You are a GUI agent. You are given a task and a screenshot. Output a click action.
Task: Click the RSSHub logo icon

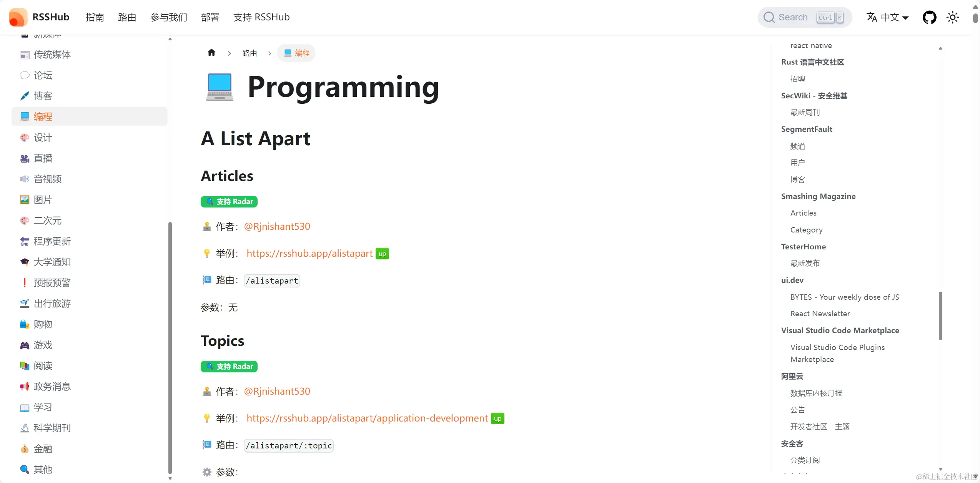coord(18,17)
